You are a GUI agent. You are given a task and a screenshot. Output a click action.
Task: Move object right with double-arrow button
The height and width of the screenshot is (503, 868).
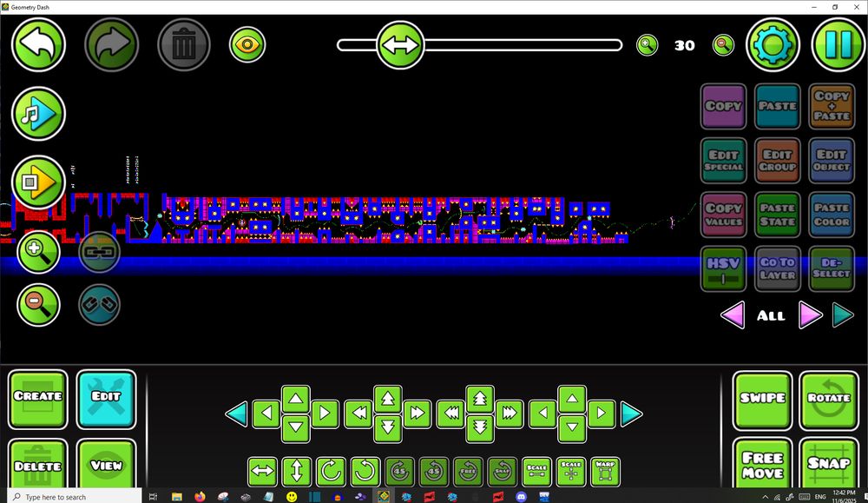418,414
